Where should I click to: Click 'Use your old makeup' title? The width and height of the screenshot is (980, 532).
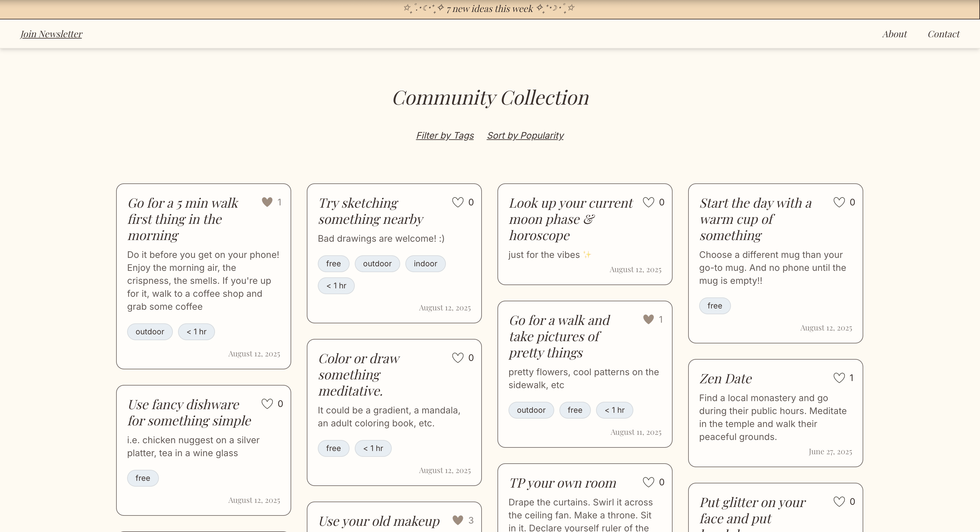click(x=379, y=521)
